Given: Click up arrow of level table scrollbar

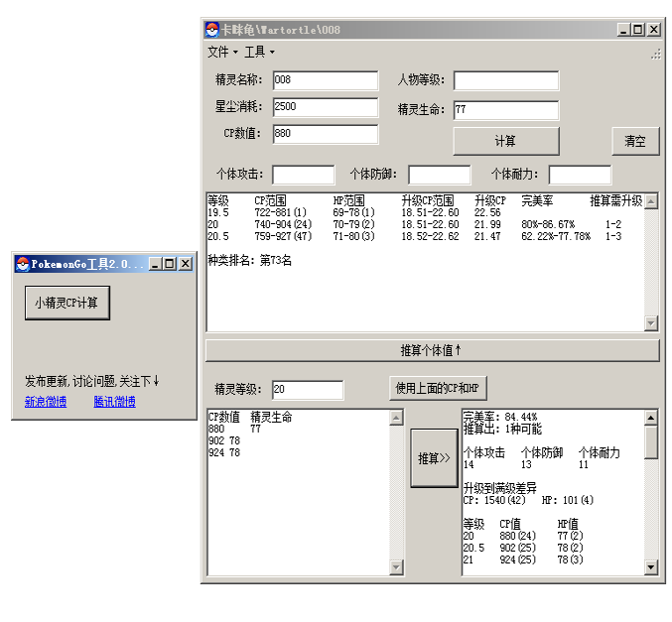Looking at the screenshot, I should (651, 201).
